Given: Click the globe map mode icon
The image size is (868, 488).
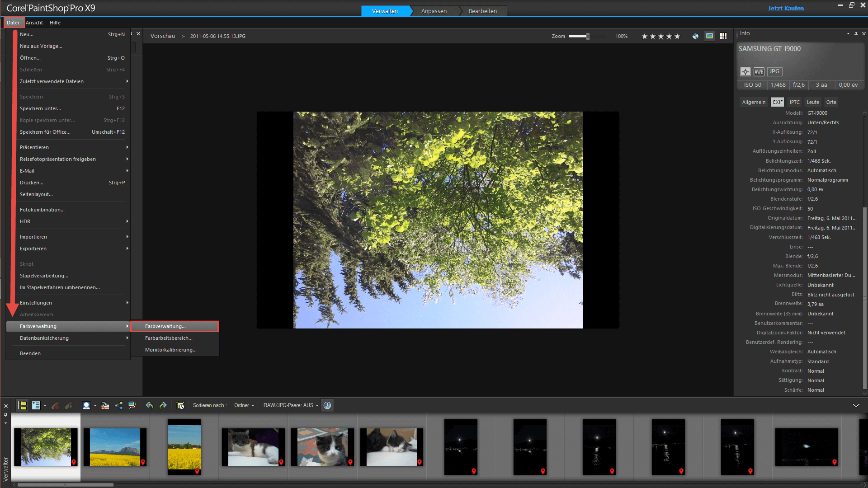Looking at the screenshot, I should [x=695, y=36].
